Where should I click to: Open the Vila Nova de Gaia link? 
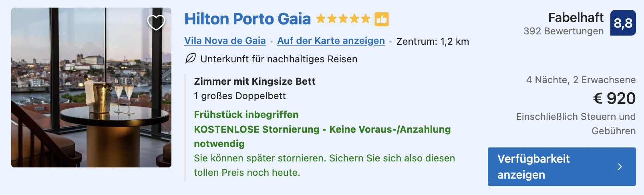tap(225, 41)
